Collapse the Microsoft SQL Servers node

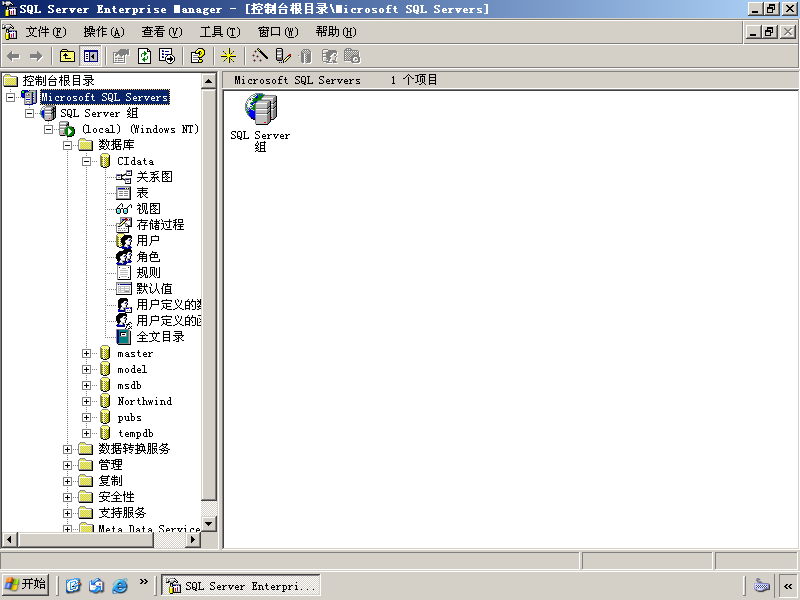click(10, 97)
